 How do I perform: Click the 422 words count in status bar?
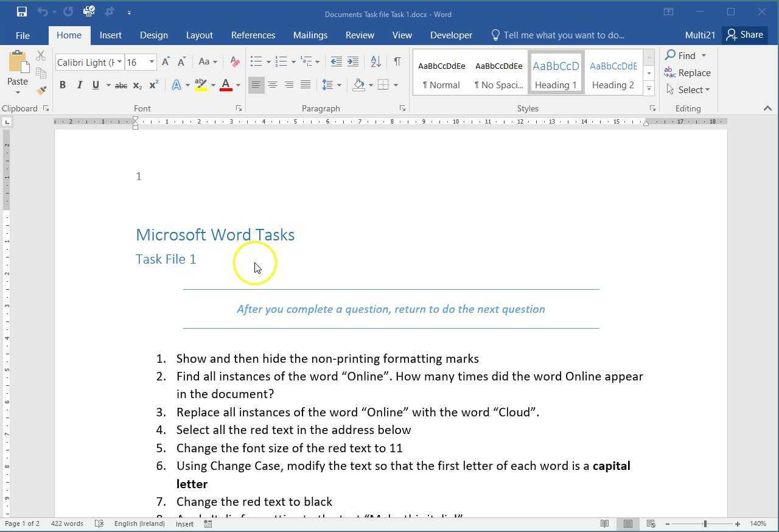(67, 523)
